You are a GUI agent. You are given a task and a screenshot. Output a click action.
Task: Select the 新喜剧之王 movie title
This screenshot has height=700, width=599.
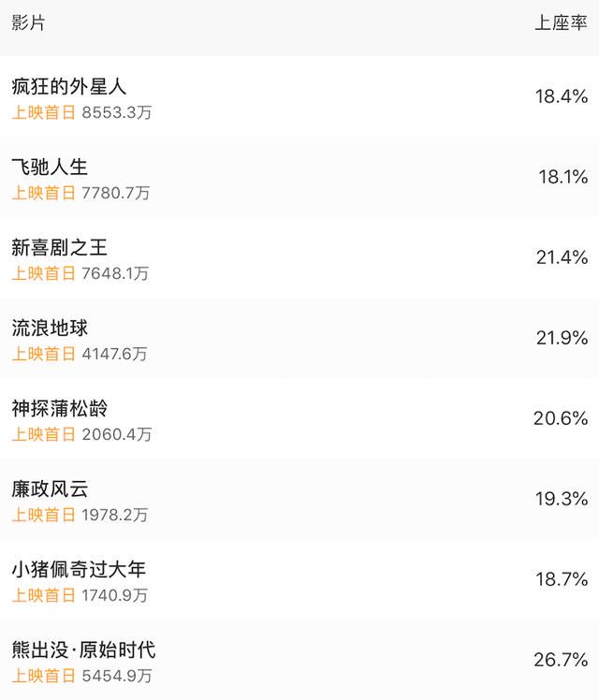(59, 247)
